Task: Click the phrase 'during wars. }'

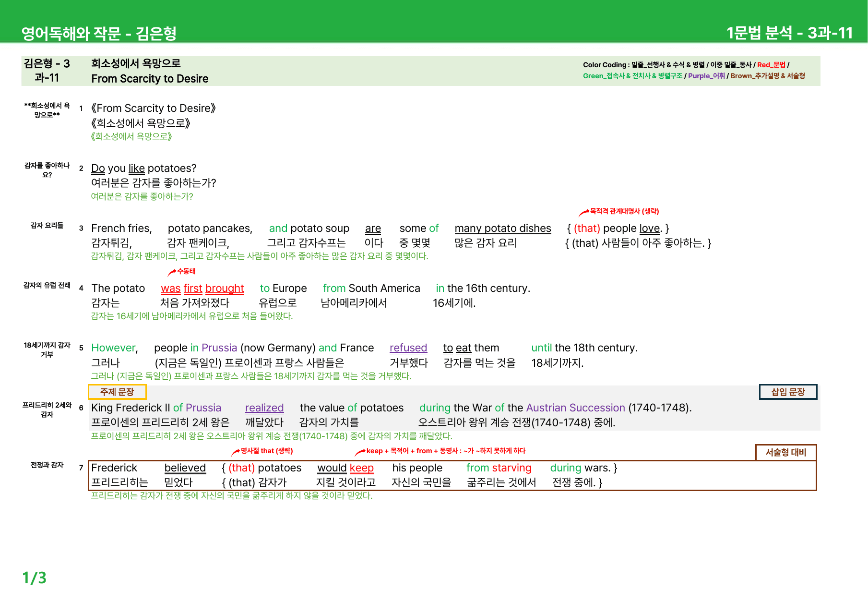Action: [x=584, y=468]
